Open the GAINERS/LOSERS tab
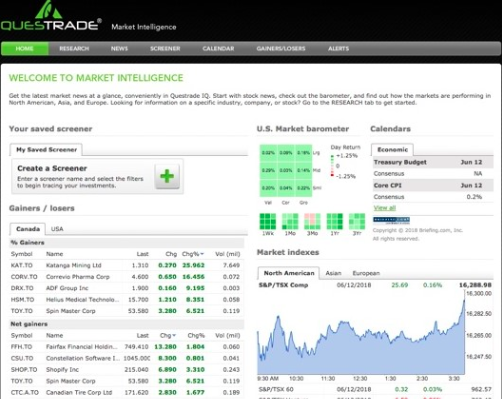This screenshot has height=403, width=504. (281, 49)
